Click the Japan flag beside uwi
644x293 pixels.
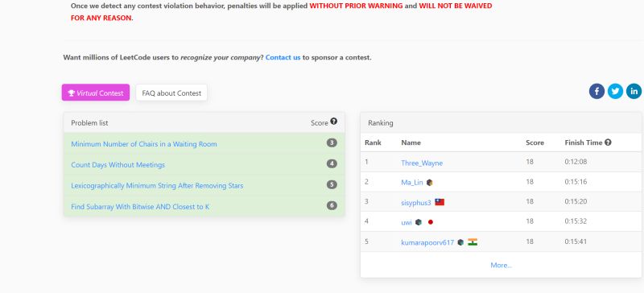[x=431, y=222]
